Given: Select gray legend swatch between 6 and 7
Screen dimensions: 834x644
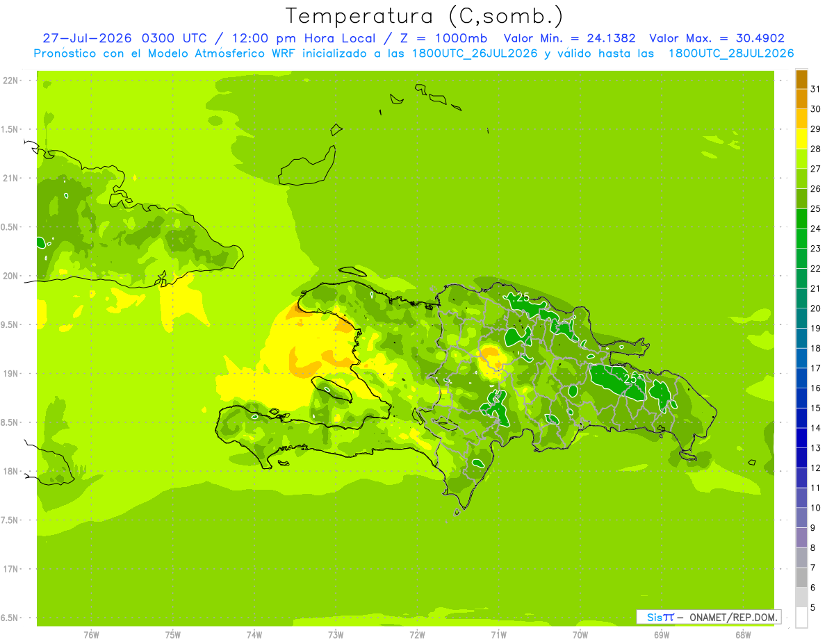Looking at the screenshot, I should tap(801, 578).
